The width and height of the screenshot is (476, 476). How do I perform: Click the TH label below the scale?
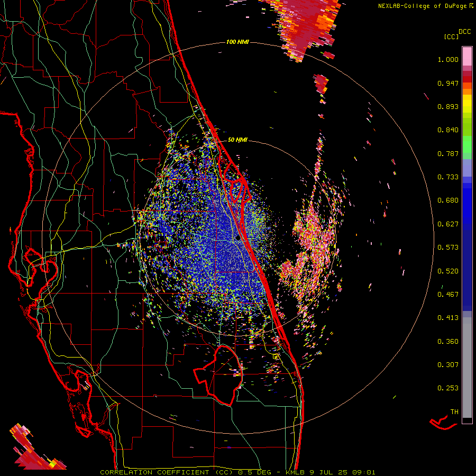454,412
